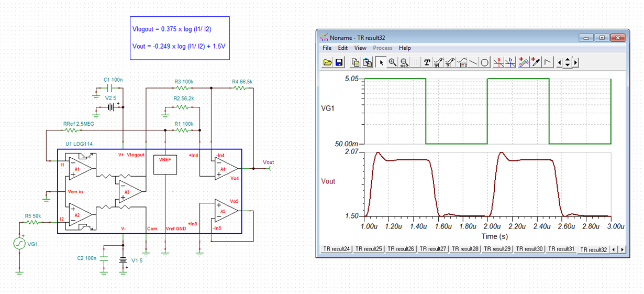Click the left arrow curve-shift button
This screenshot has width=644, height=294.
pos(560,62)
